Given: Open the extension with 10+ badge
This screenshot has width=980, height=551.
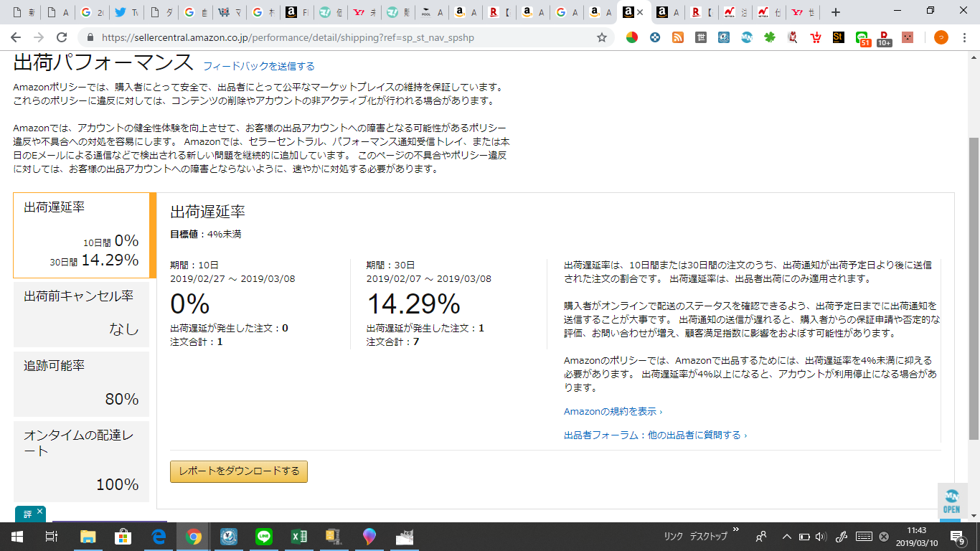Looking at the screenshot, I should [884, 38].
